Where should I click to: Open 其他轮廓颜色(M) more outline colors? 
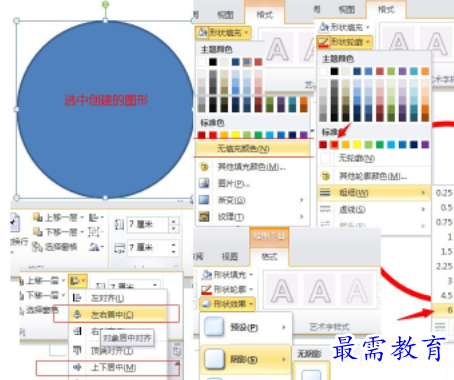click(373, 176)
